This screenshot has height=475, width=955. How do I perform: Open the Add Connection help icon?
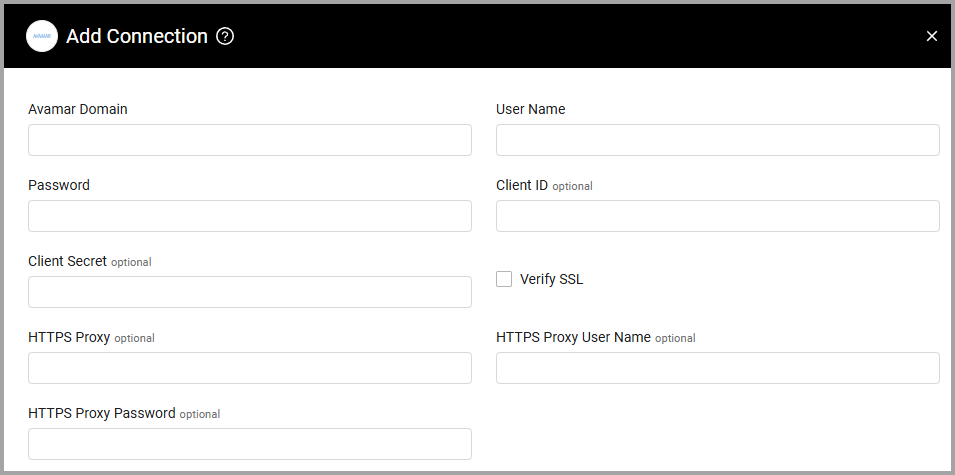click(x=225, y=37)
